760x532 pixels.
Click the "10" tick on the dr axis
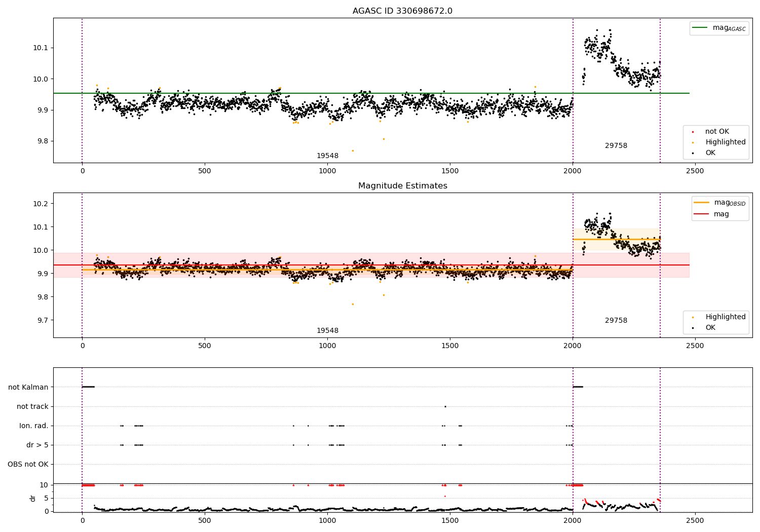point(44,485)
